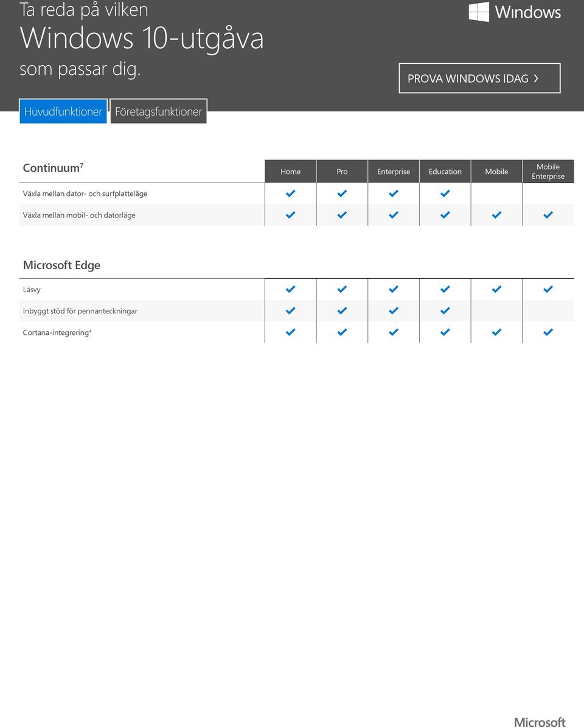
Task: Select the Mobile Enterprise column header
Action: (x=548, y=171)
